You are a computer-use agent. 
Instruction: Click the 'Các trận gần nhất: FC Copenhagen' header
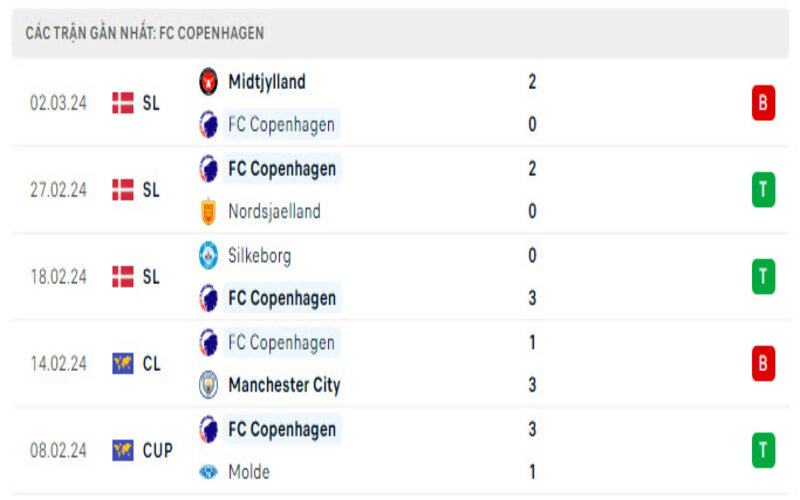point(145,33)
